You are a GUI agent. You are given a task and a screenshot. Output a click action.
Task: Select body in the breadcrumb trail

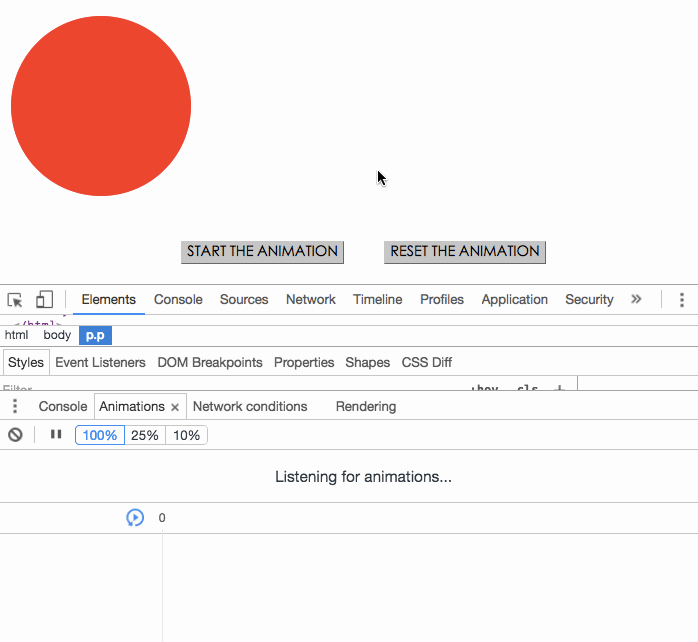click(57, 335)
